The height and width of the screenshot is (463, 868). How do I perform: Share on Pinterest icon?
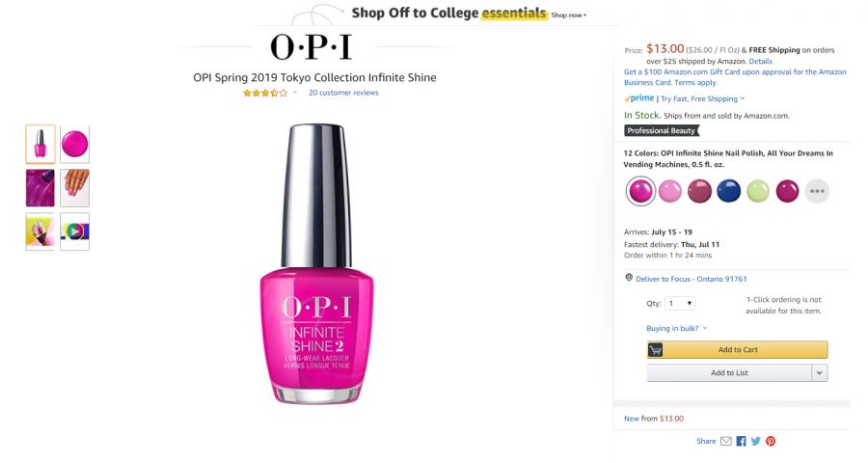pyautogui.click(x=771, y=442)
